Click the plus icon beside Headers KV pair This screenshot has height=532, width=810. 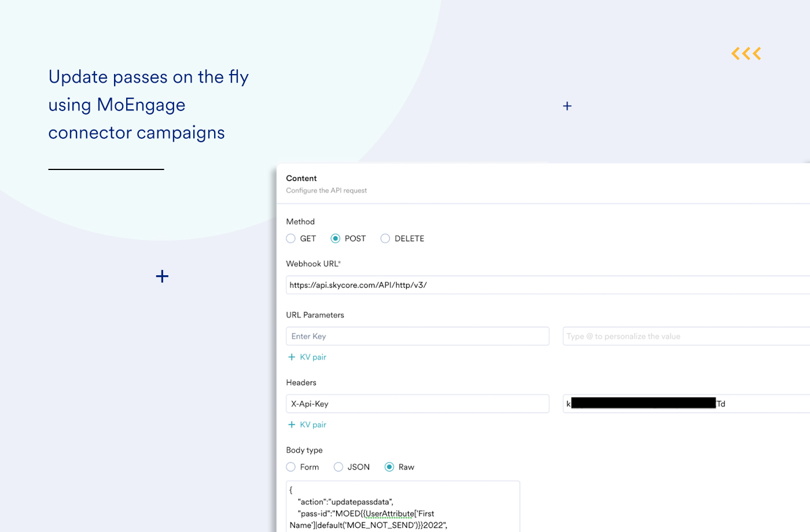(x=292, y=424)
